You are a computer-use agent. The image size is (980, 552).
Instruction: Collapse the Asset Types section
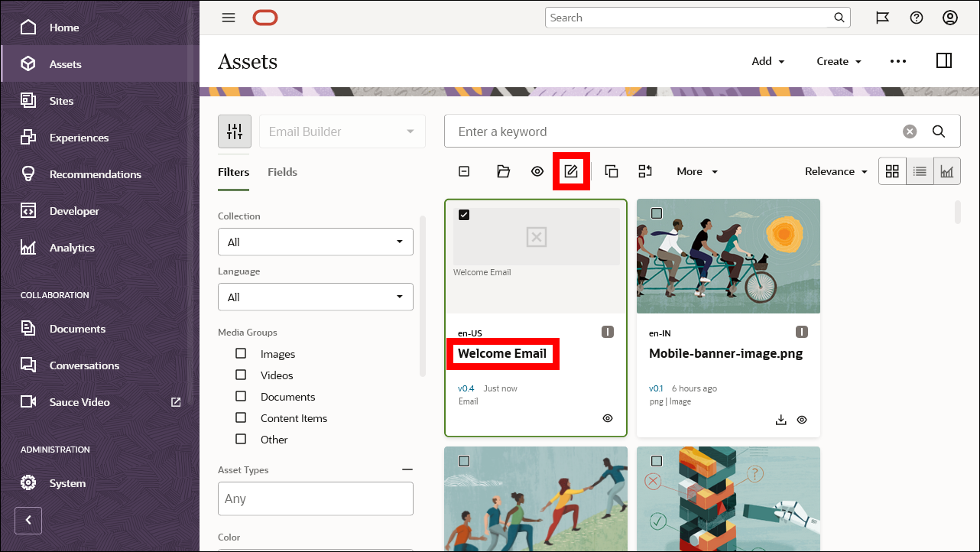(407, 470)
